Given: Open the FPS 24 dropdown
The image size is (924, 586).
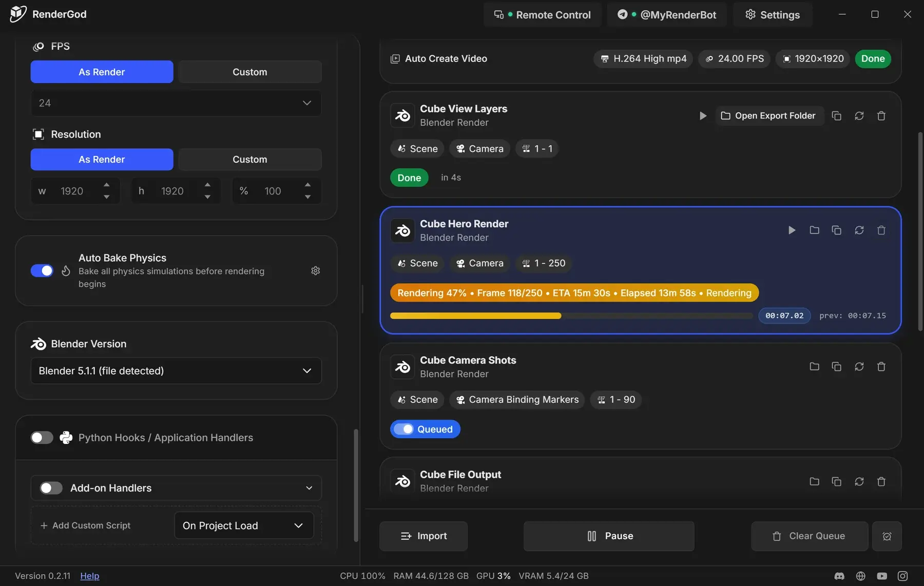Looking at the screenshot, I should [x=176, y=103].
